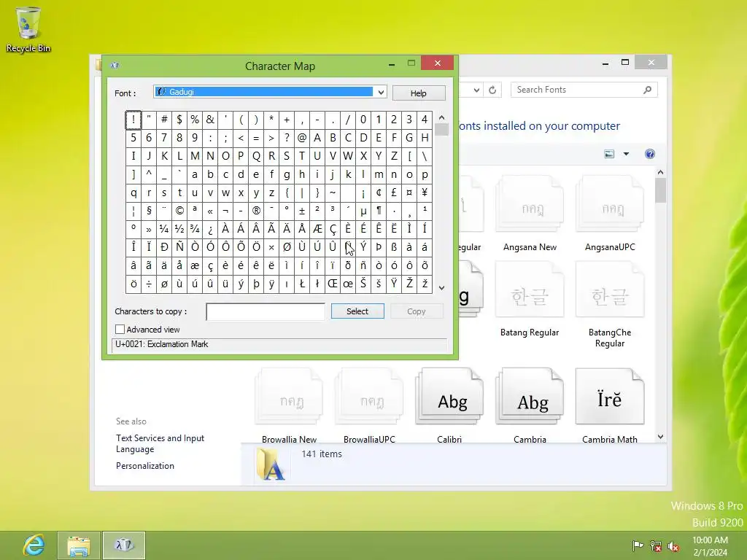Select the Ž character cell
This screenshot has width=747, height=560.
(x=409, y=284)
